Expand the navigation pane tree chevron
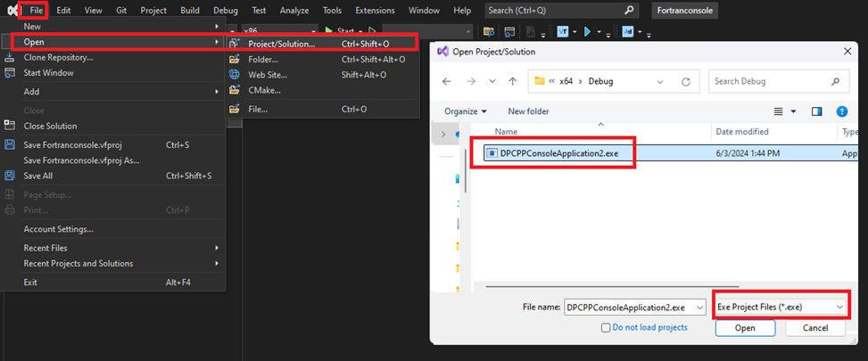The width and height of the screenshot is (868, 361). (443, 134)
